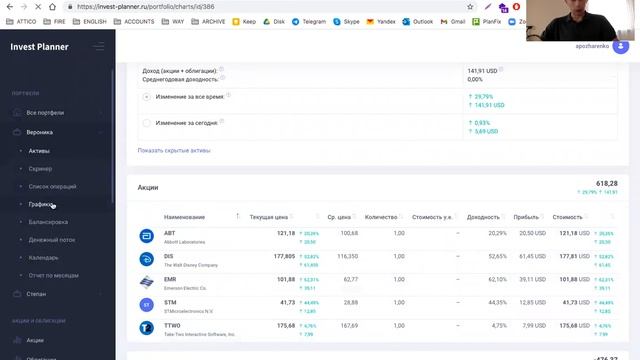Click the Invest Planner logo text
The width and height of the screenshot is (640, 360).
(x=39, y=47)
